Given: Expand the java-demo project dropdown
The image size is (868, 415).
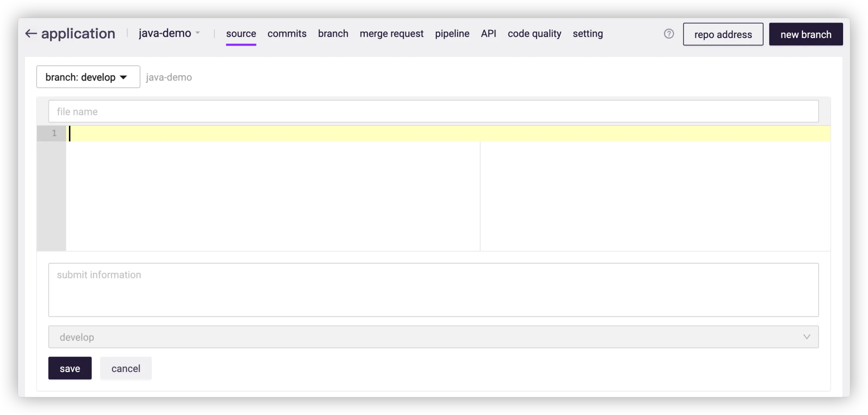Looking at the screenshot, I should click(169, 34).
